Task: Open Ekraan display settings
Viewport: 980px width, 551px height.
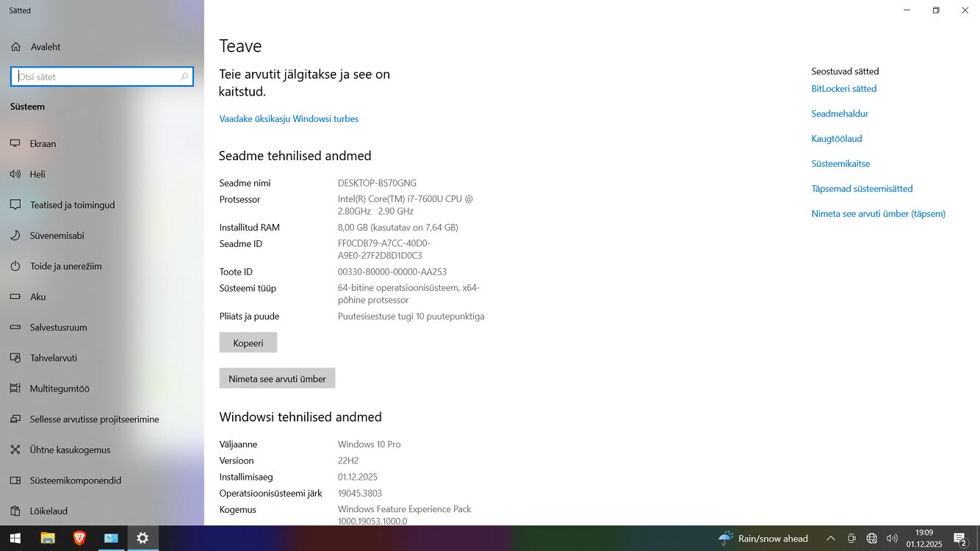Action: pyautogui.click(x=43, y=144)
